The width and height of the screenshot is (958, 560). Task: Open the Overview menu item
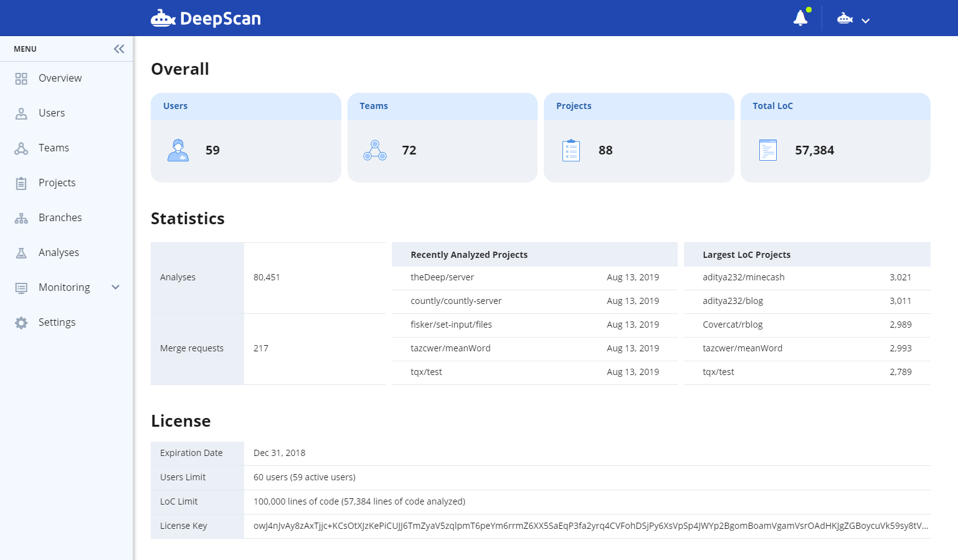pyautogui.click(x=60, y=78)
